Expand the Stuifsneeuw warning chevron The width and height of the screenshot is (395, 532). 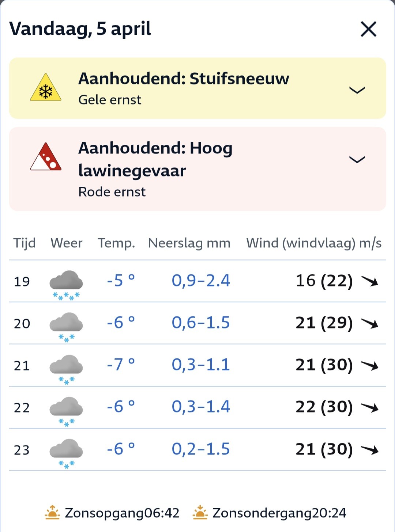[357, 90]
